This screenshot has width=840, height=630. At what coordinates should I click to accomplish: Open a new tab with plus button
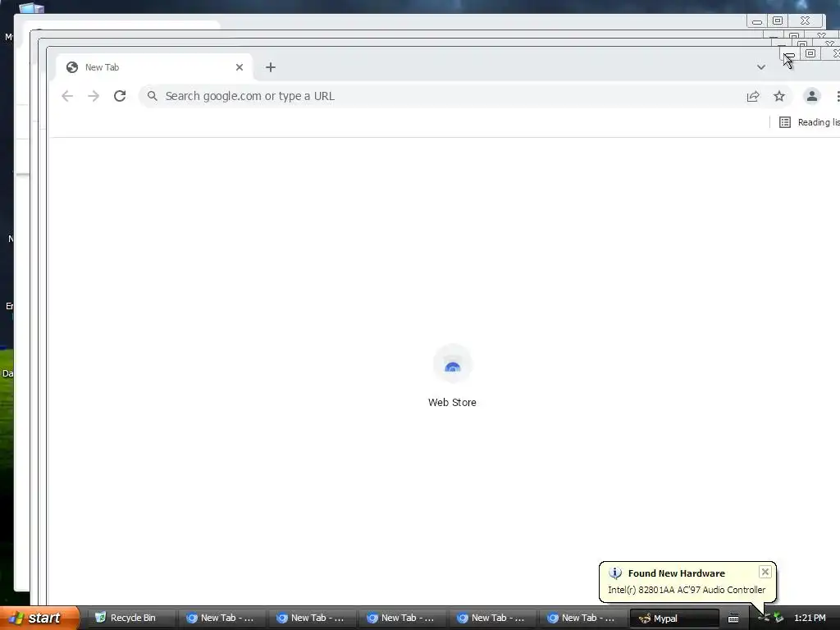(x=271, y=67)
